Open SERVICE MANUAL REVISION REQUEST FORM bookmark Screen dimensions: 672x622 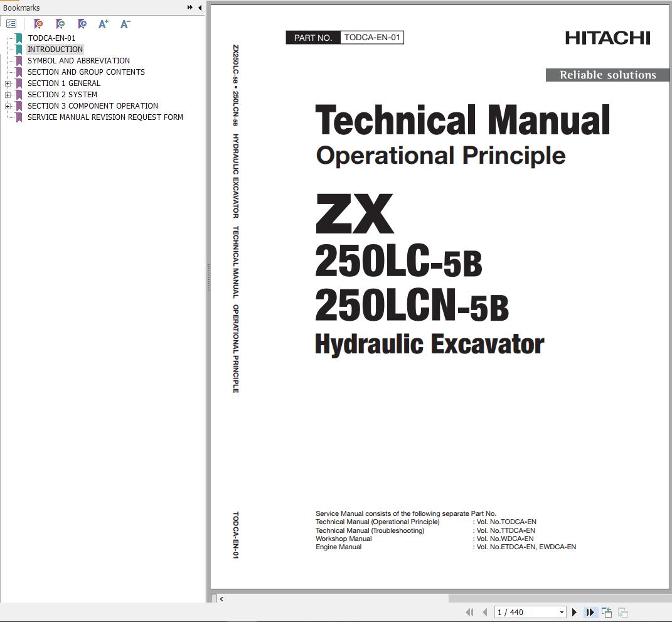coord(105,117)
